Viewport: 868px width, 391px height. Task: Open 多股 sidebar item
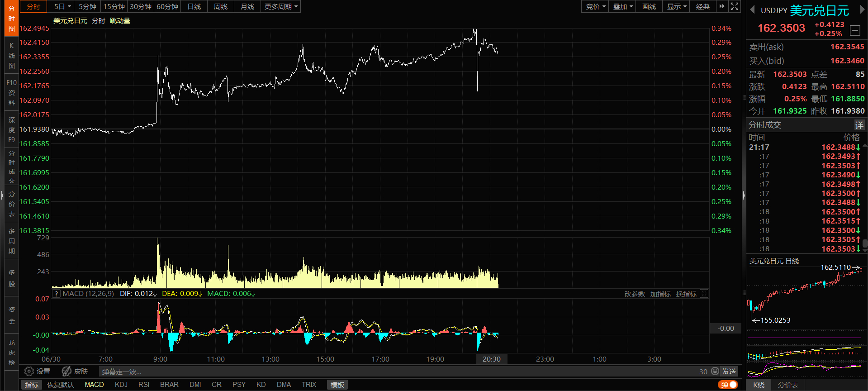coord(11,278)
